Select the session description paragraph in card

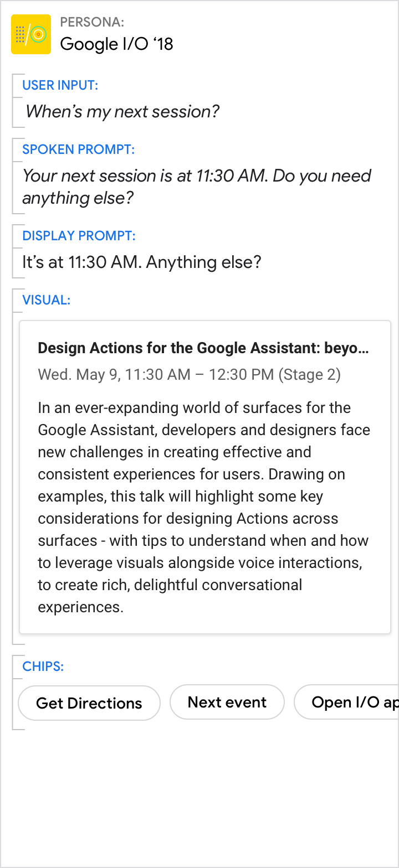pos(203,507)
